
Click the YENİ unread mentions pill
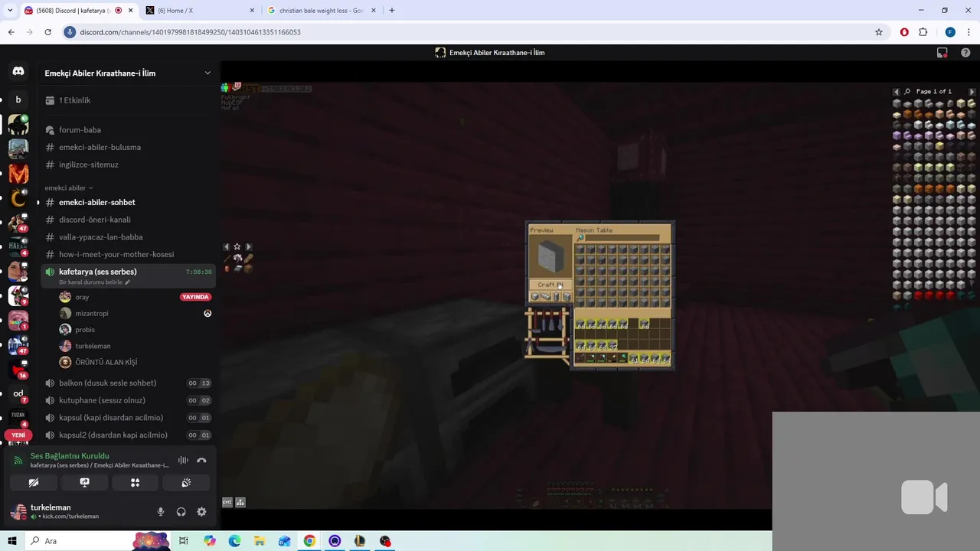point(18,435)
